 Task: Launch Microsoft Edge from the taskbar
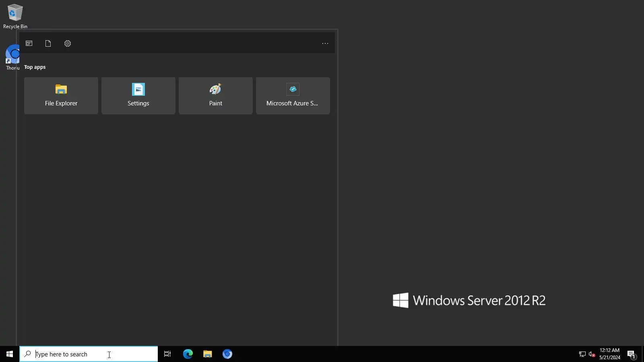(188, 354)
